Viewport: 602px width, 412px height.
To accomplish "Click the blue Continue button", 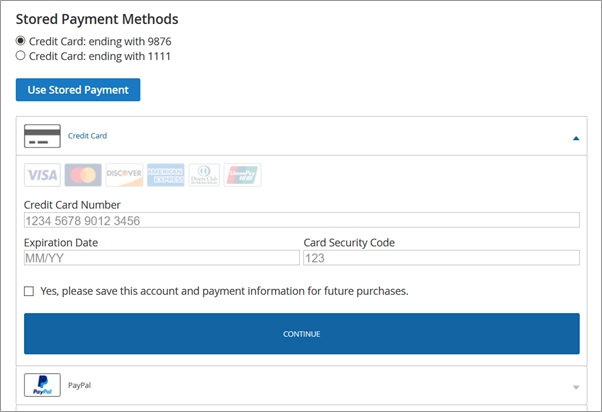I will point(301,334).
